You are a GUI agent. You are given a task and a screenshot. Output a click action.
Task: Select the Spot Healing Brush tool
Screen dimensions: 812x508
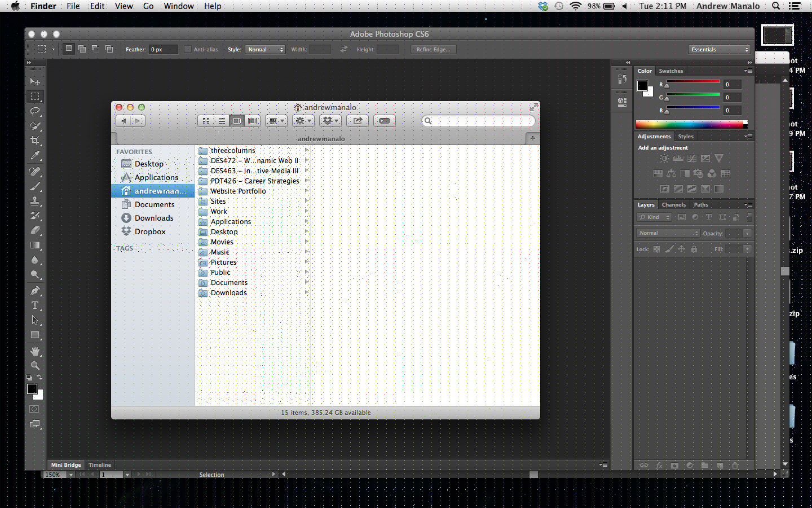click(35, 172)
